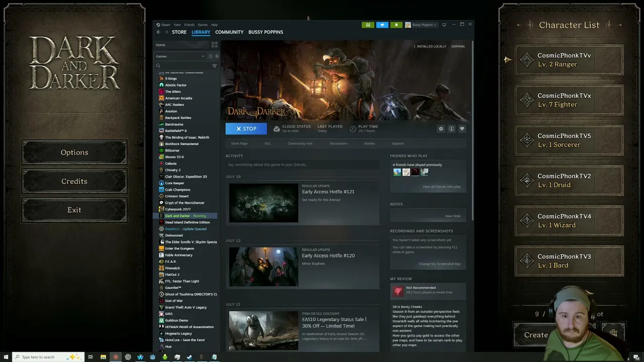
Task: Click the not recommended thumbs-down icon
Action: (x=398, y=291)
